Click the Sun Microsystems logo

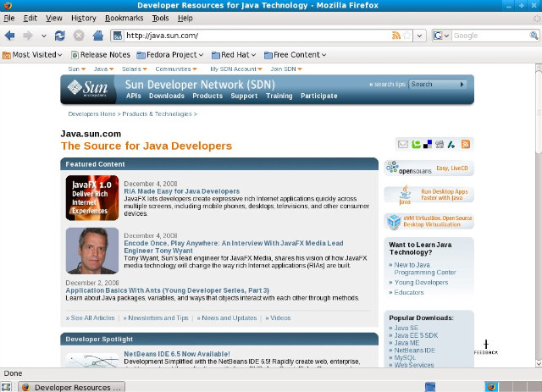(87, 88)
